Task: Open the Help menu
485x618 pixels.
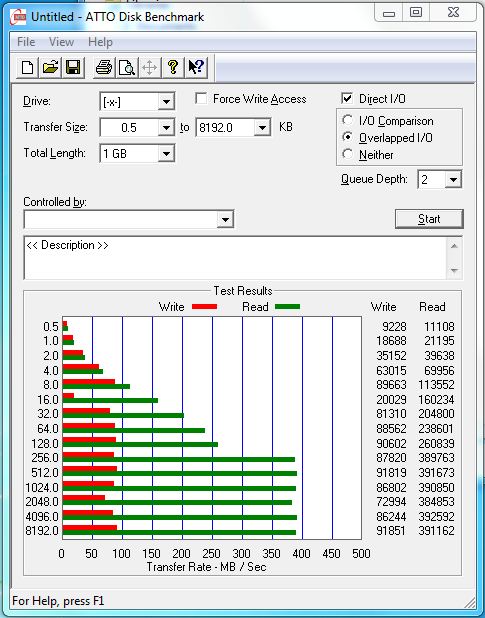Action: click(x=100, y=42)
